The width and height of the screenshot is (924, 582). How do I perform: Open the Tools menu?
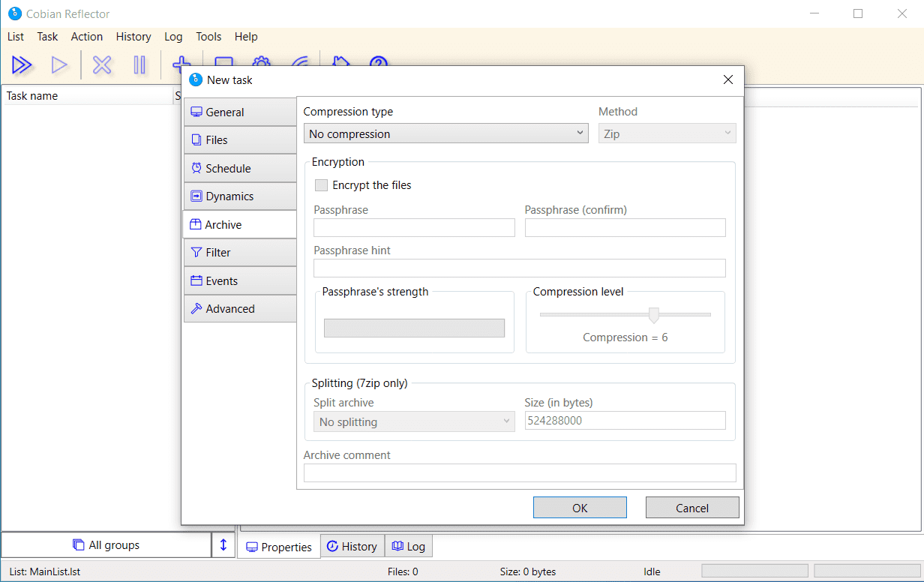[x=208, y=37]
